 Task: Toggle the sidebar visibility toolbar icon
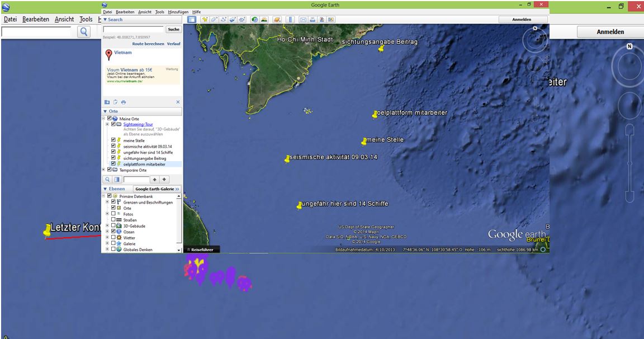point(191,20)
